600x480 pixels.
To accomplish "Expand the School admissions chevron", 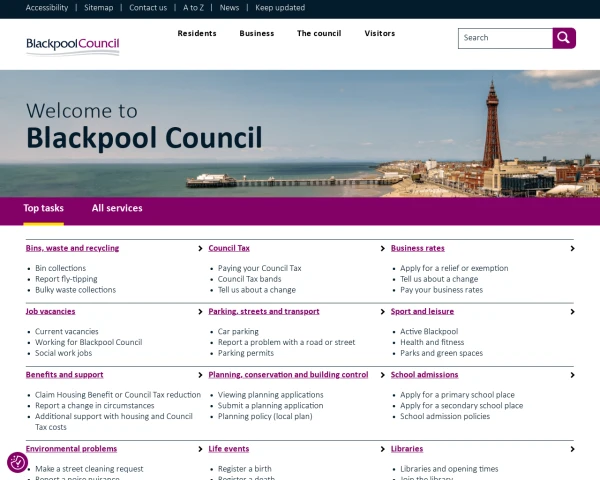I will coord(572,375).
